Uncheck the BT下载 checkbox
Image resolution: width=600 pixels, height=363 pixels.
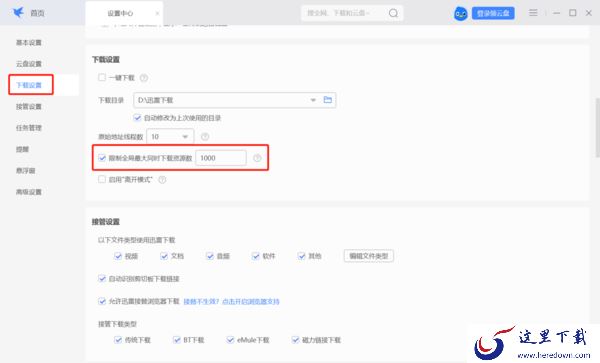coord(176,340)
